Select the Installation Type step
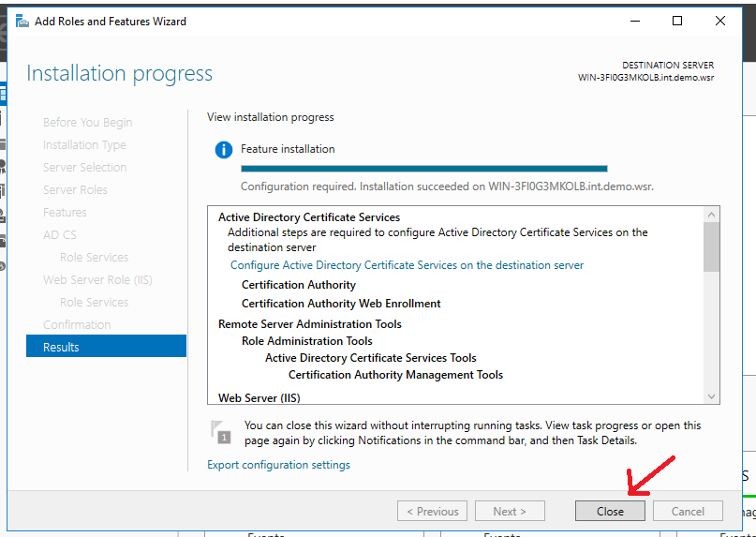This screenshot has height=537, width=756. click(84, 144)
